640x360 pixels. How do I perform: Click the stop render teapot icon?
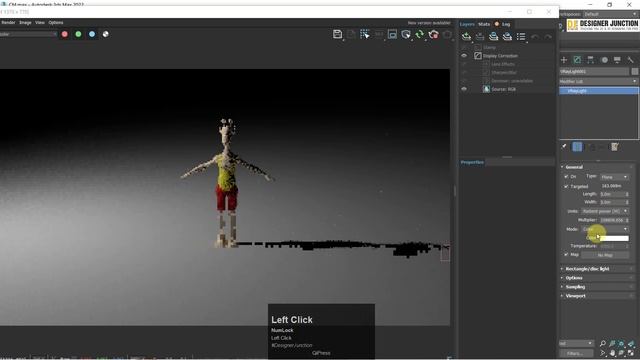(433, 34)
